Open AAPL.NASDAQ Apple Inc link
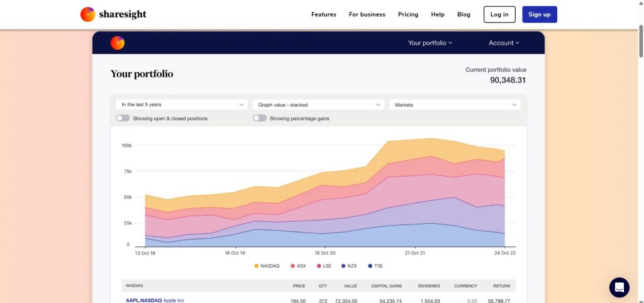 (x=155, y=300)
